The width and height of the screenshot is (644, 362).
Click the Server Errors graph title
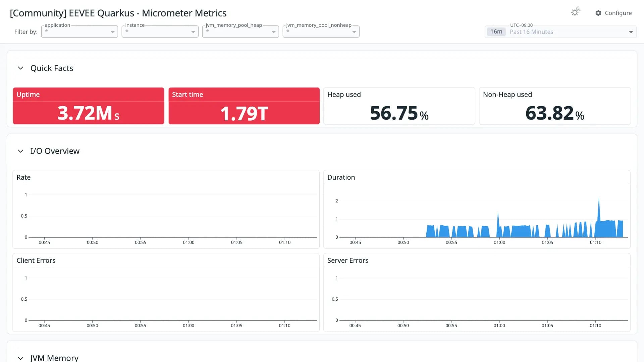pos(348,260)
